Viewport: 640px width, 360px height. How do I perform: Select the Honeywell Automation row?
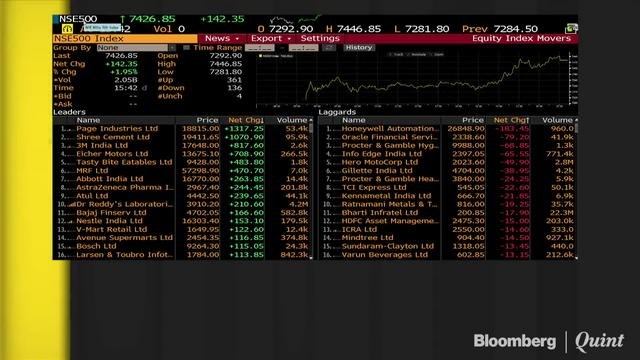click(x=446, y=129)
